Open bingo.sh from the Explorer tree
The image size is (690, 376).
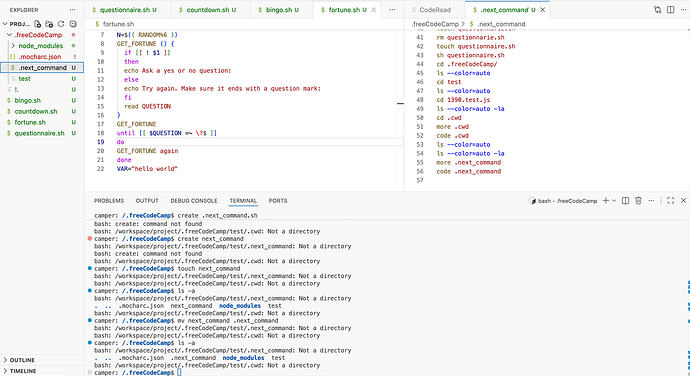[x=27, y=100]
